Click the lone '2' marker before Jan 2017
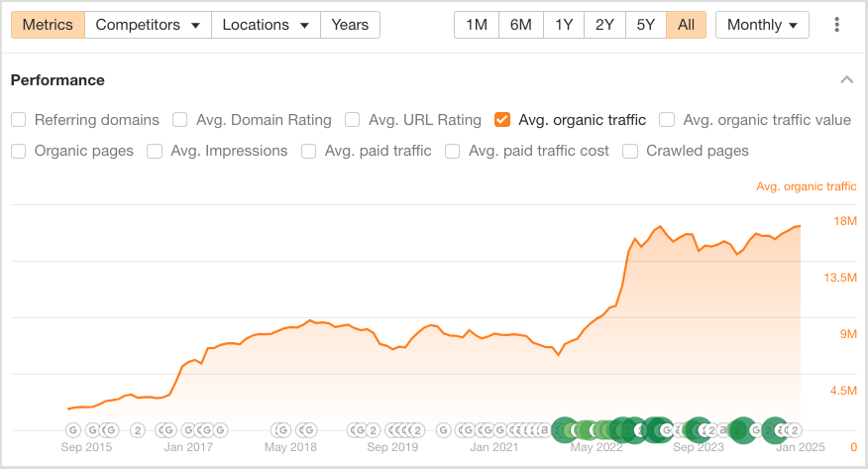The height and width of the screenshot is (469, 868). tap(138, 429)
